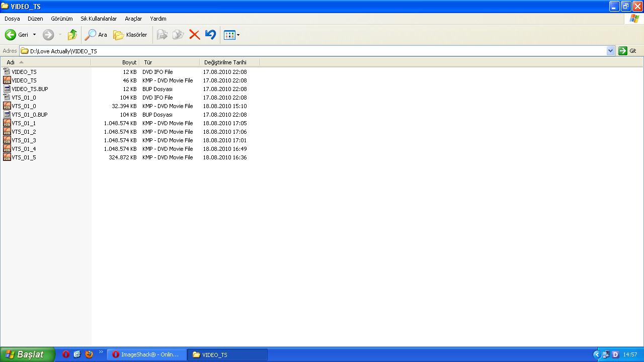Select the VTS_01_1 movie file icon
This screenshot has height=362, width=644.
7,123
